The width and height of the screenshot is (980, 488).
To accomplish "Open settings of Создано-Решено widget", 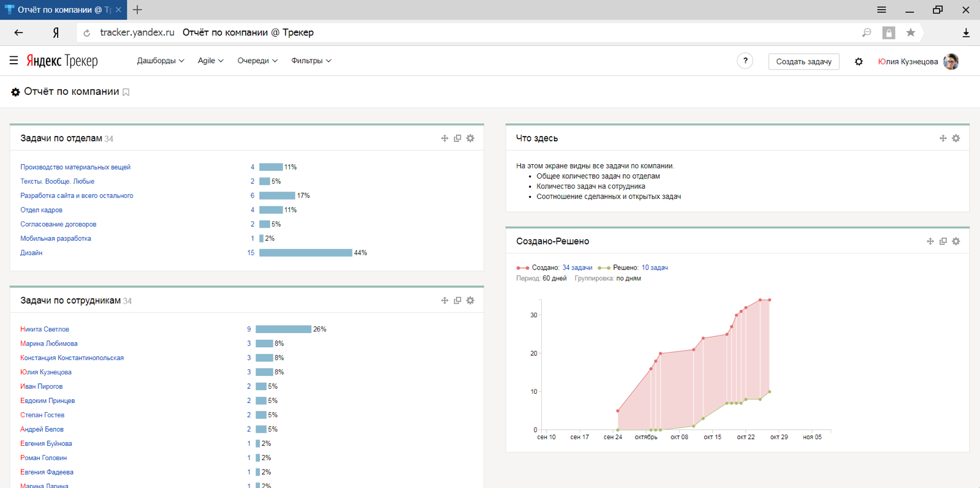I will pyautogui.click(x=955, y=241).
